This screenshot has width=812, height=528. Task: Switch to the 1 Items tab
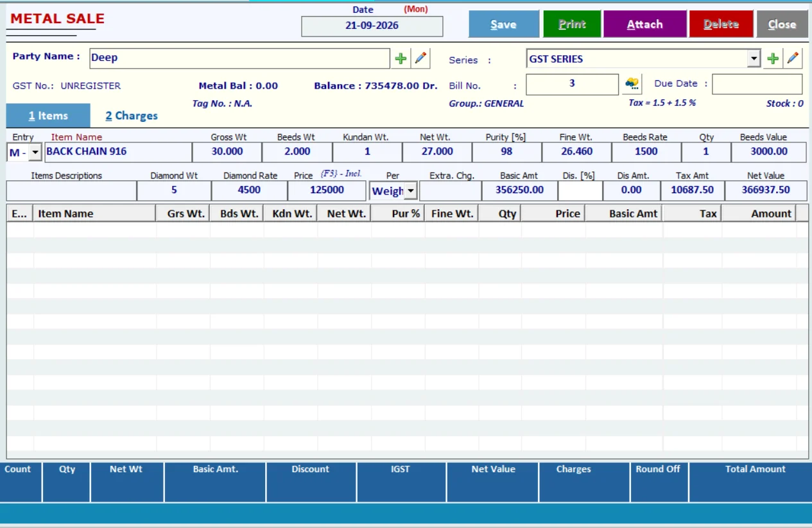click(48, 116)
